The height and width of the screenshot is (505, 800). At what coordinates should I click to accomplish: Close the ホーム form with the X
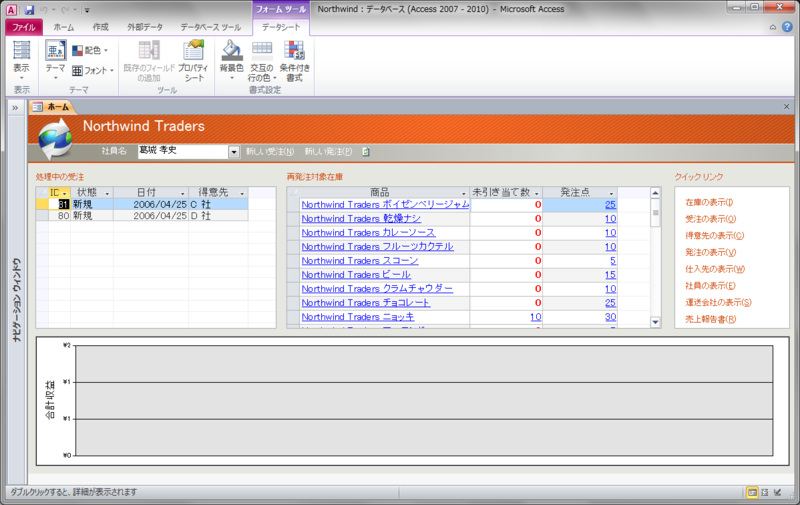pos(786,107)
